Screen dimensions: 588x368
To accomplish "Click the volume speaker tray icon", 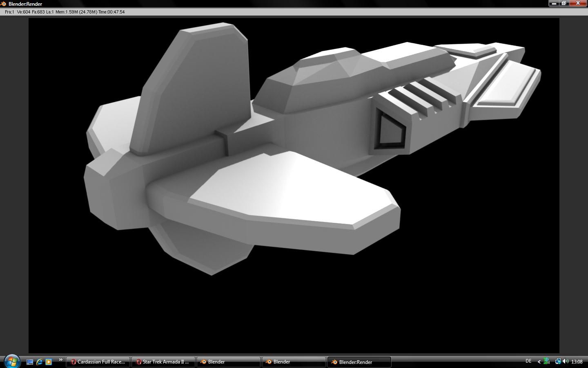I will 566,361.
